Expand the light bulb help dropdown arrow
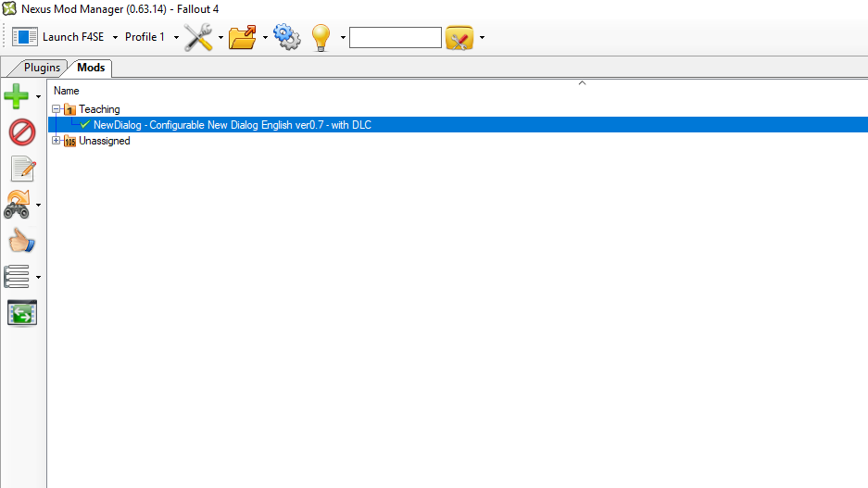Viewport: 868px width, 488px height. coord(343,38)
